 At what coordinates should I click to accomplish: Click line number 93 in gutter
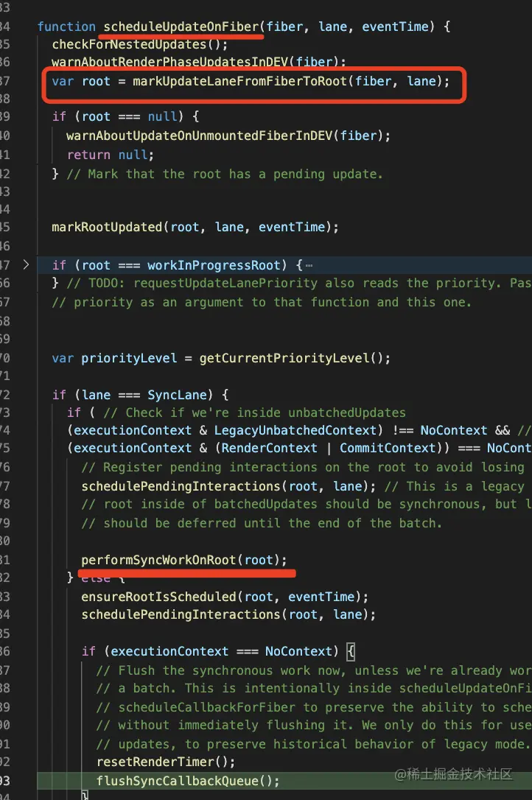pos(6,781)
